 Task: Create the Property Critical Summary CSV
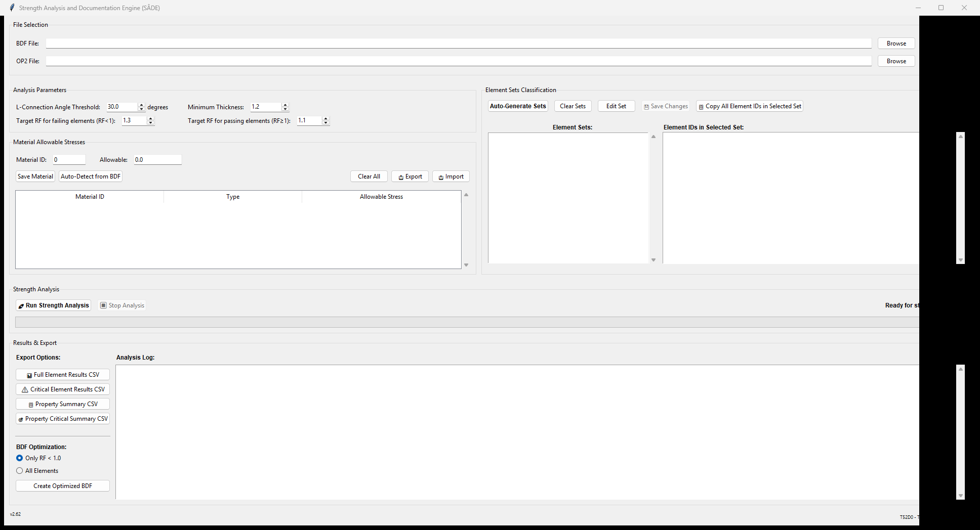(62, 418)
